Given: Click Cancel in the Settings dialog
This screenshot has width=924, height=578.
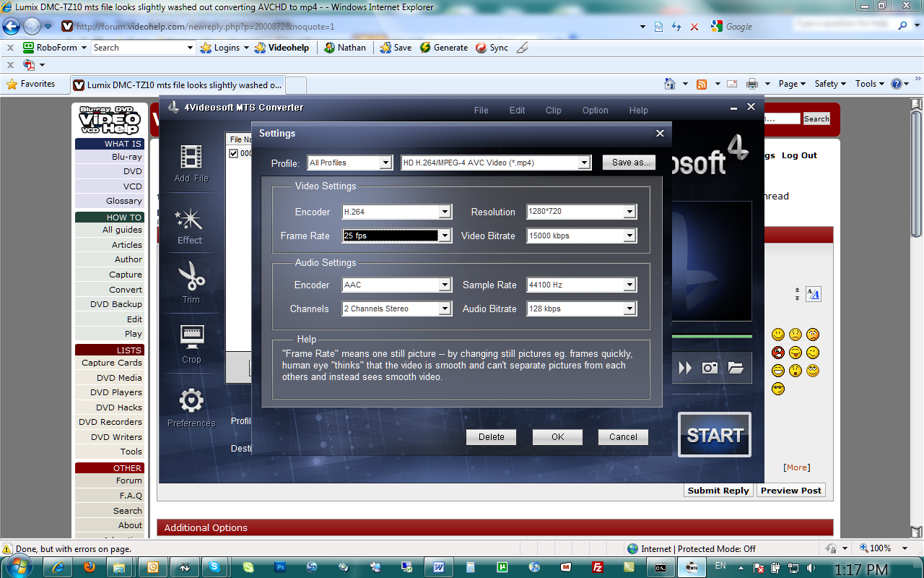Looking at the screenshot, I should pyautogui.click(x=623, y=437).
